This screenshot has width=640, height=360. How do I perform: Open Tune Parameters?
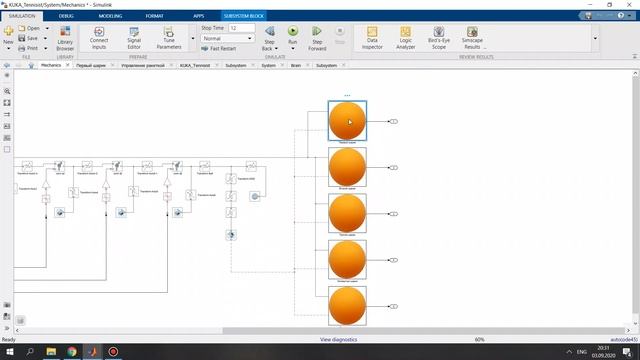tap(169, 38)
